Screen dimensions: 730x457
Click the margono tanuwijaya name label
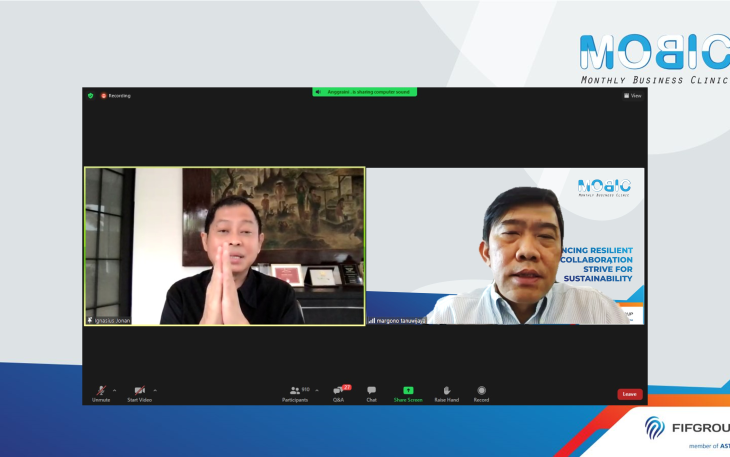401,321
